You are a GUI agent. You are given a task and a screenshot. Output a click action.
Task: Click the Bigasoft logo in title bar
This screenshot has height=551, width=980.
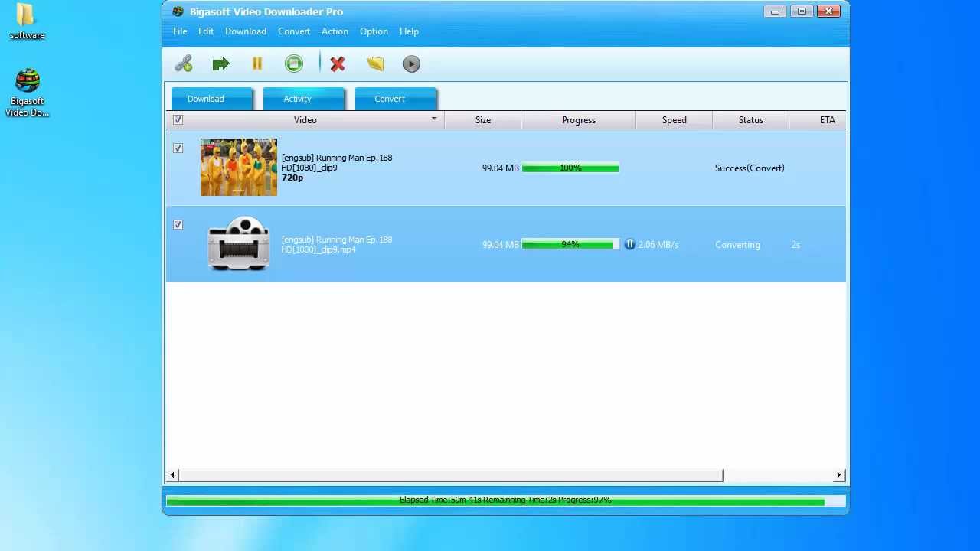(178, 11)
